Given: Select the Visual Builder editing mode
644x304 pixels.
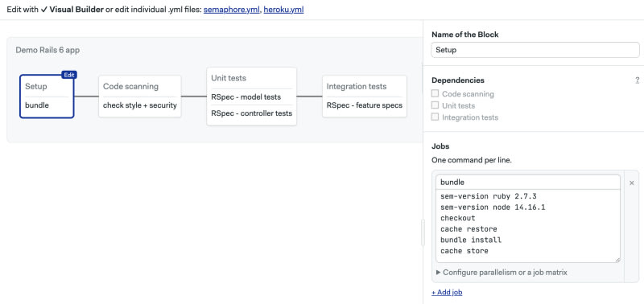Looking at the screenshot, I should [72, 10].
